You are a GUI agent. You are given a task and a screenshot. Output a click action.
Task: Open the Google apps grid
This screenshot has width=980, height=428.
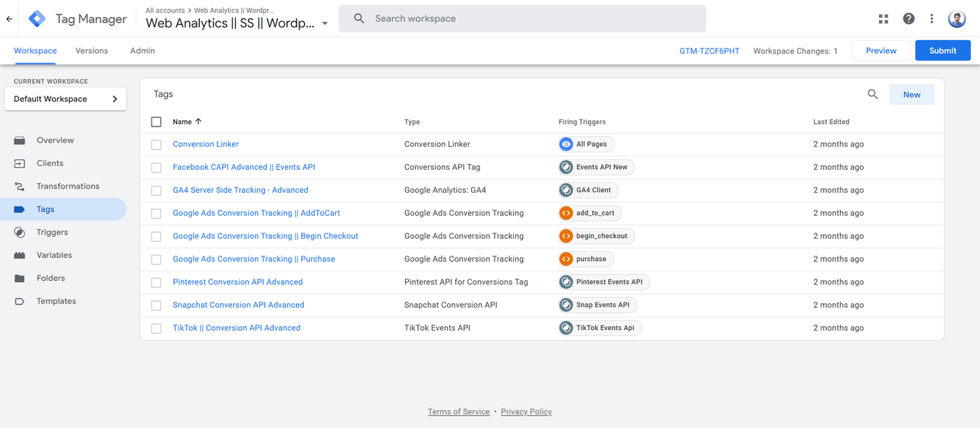click(884, 19)
